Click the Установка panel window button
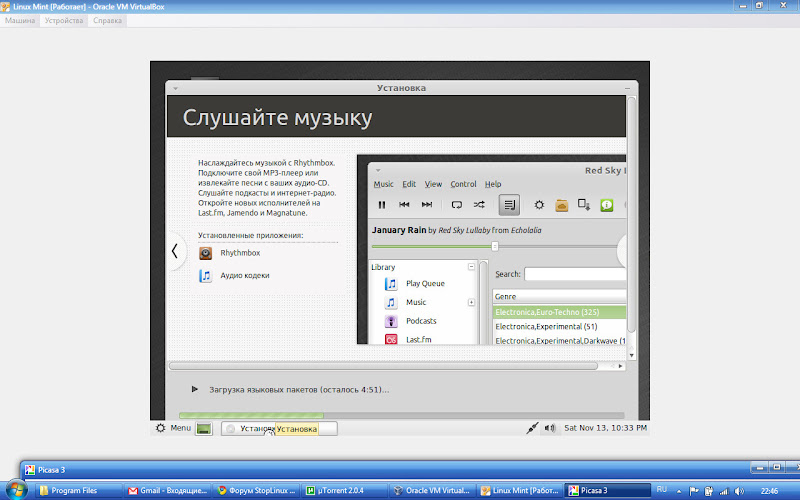The image size is (800, 500). [279, 429]
